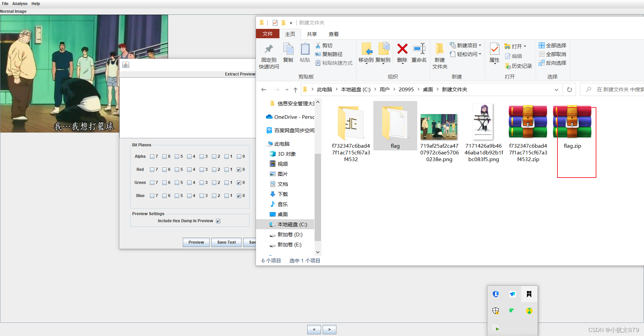Click the Select none icon
644x336 pixels.
(542, 54)
